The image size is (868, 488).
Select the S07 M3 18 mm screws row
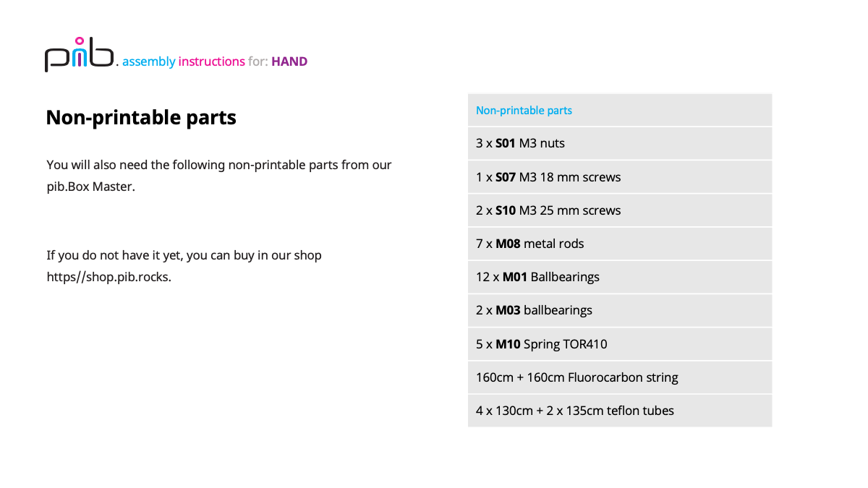[x=619, y=177]
